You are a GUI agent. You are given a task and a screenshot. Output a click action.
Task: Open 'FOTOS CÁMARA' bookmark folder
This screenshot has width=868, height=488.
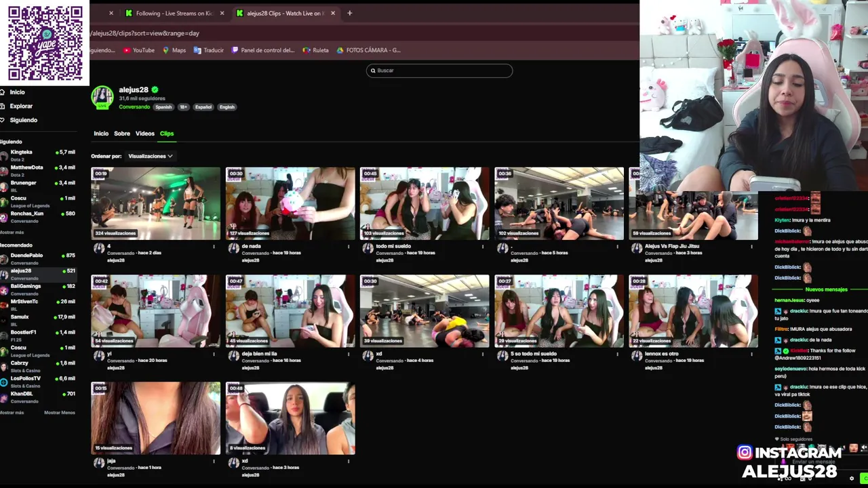click(369, 50)
